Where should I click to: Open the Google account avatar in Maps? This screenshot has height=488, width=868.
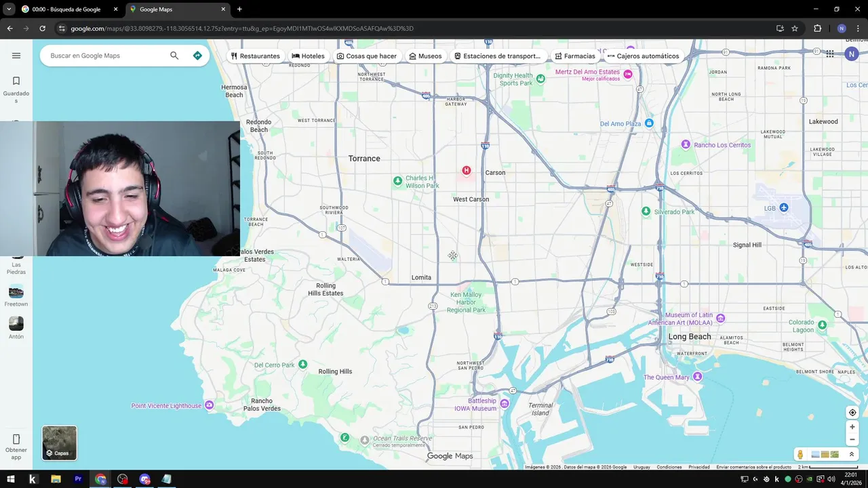(852, 54)
